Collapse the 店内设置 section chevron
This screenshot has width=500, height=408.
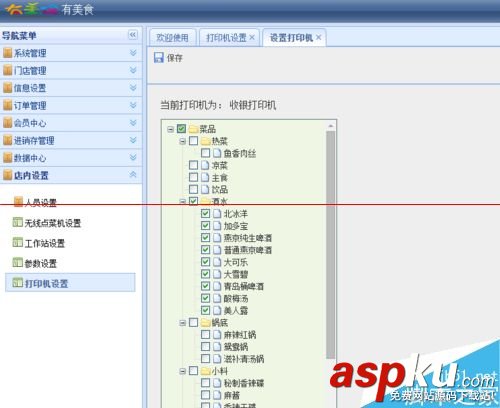coord(133,175)
